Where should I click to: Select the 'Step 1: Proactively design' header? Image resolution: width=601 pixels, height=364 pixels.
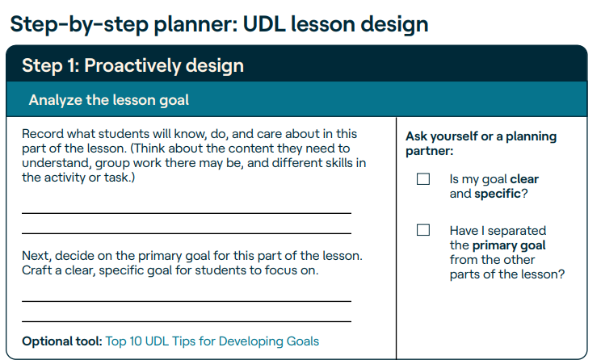296,64
